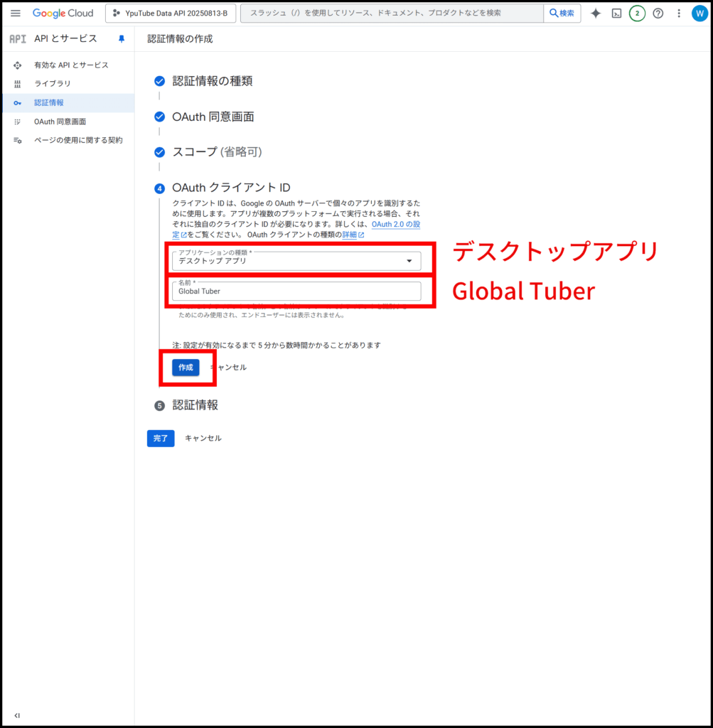This screenshot has width=713, height=728.
Task: Focus the resource search field
Action: coord(392,13)
